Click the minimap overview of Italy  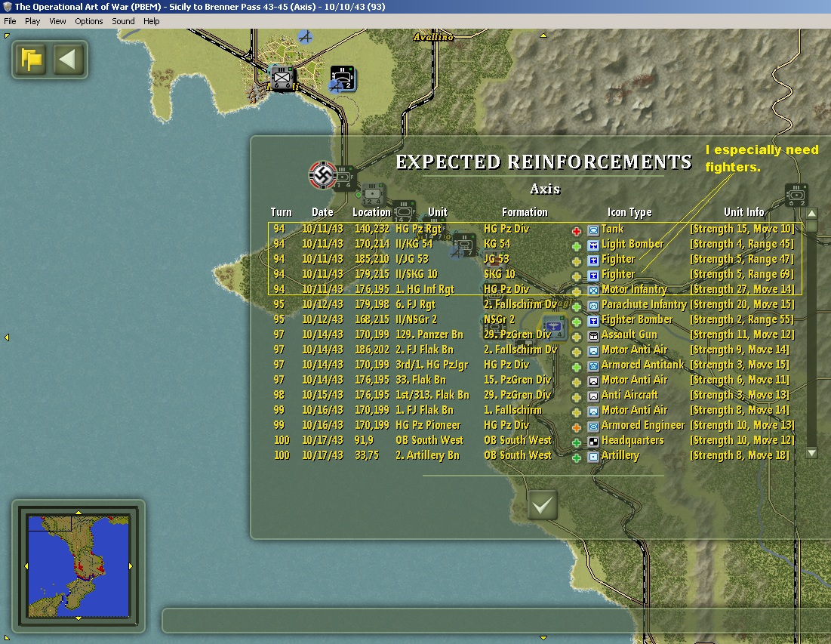(x=78, y=566)
